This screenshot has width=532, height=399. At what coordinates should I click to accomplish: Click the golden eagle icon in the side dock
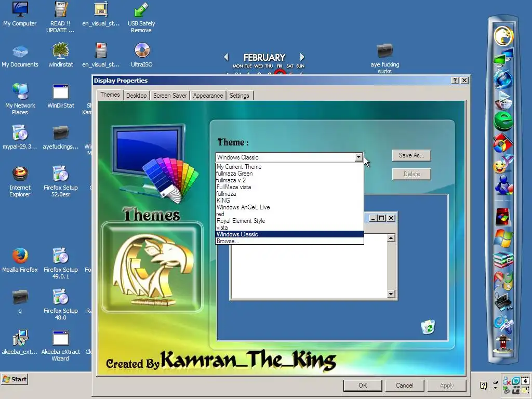point(503,36)
